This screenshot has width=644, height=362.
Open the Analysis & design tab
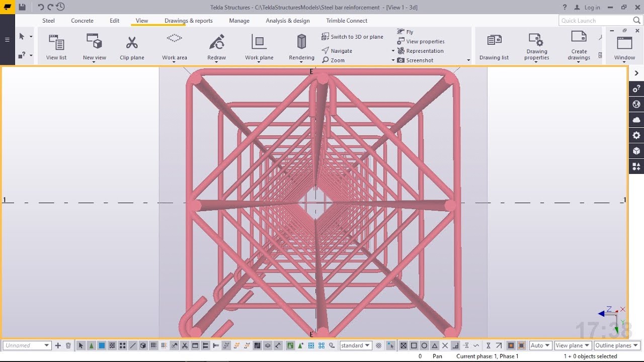[x=288, y=21]
